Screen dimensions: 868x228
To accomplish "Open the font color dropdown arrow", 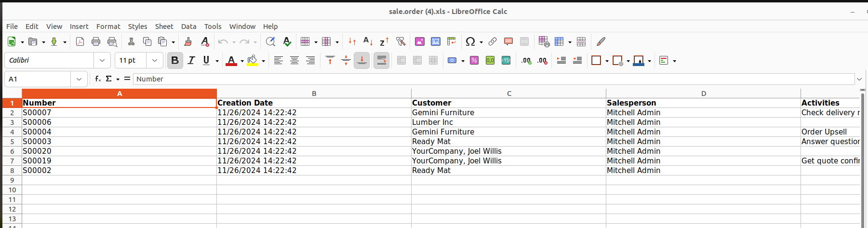I will (242, 61).
